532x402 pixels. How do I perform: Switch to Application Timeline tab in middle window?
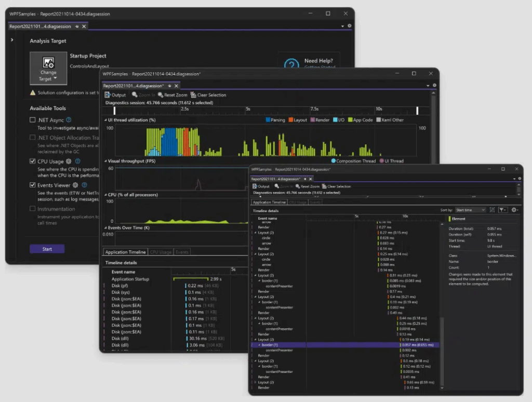tap(124, 252)
